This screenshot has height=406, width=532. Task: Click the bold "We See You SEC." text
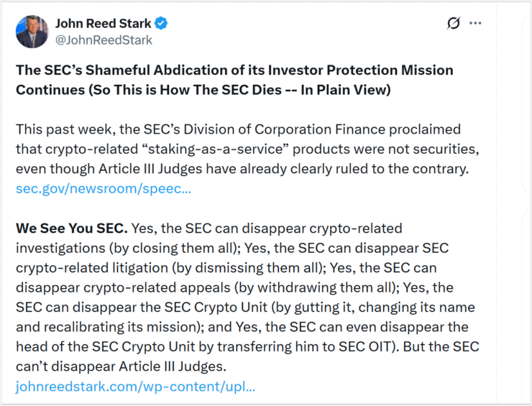(72, 229)
